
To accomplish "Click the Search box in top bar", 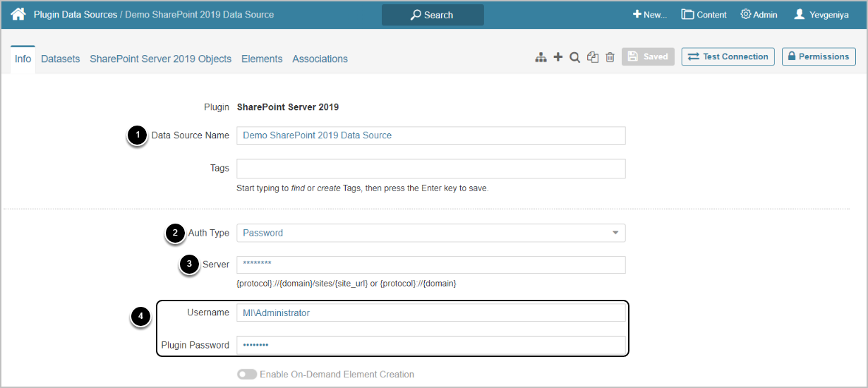I will tap(433, 15).
